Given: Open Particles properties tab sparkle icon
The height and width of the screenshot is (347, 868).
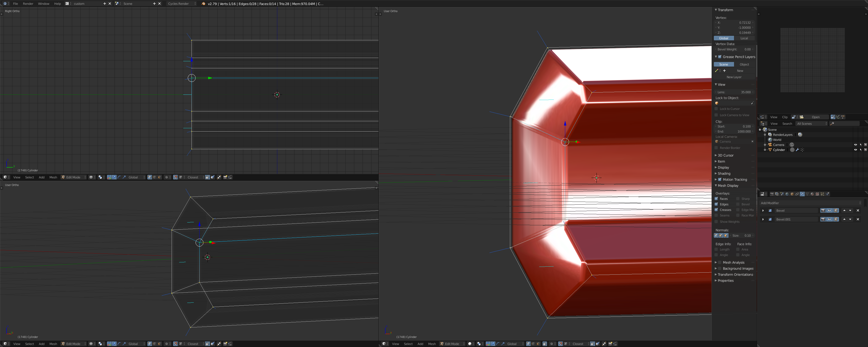Looking at the screenshot, I should [823, 194].
